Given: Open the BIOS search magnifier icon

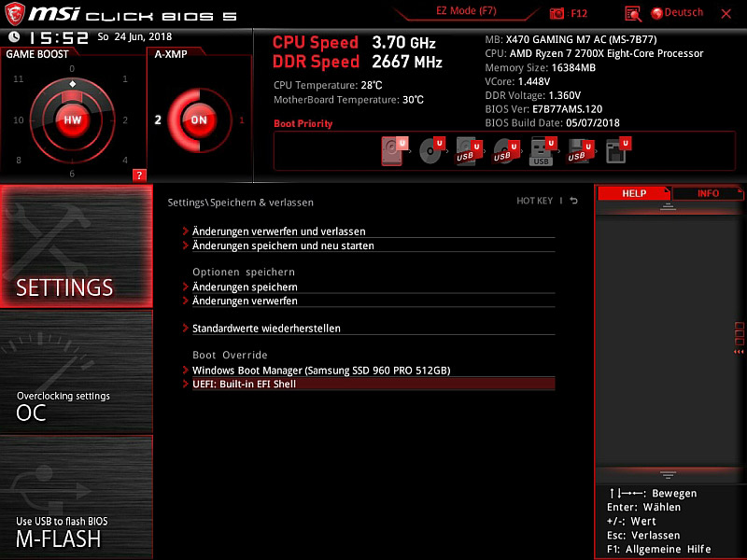Looking at the screenshot, I should pyautogui.click(x=633, y=14).
